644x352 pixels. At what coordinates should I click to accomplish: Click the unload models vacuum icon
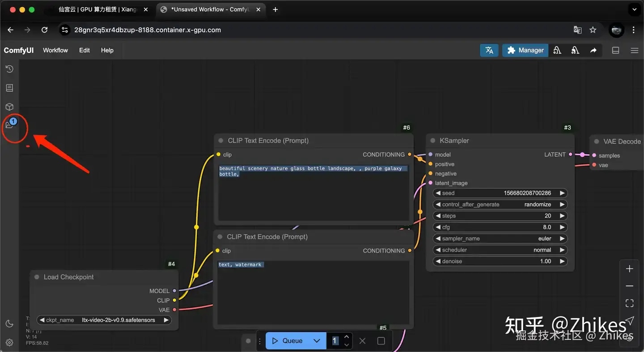(557, 50)
